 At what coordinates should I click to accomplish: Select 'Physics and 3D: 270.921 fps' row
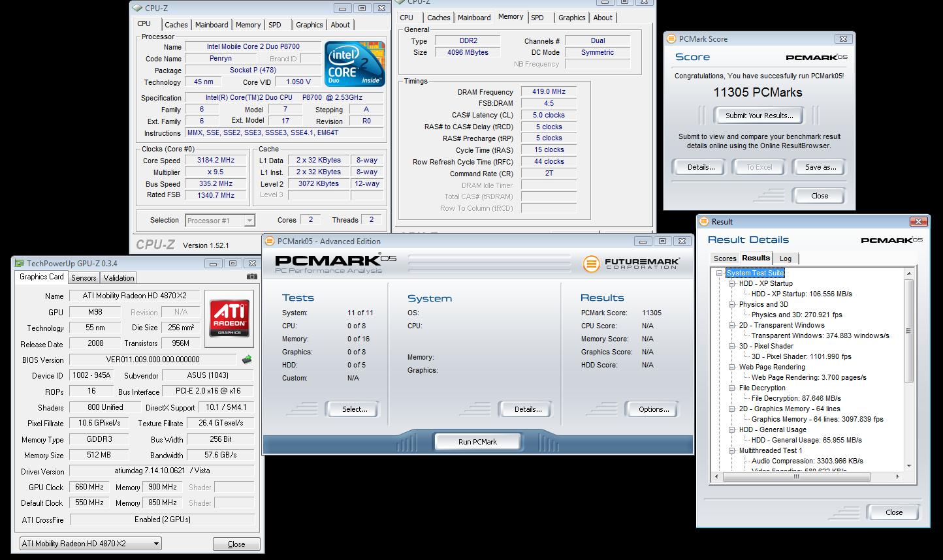coord(797,315)
